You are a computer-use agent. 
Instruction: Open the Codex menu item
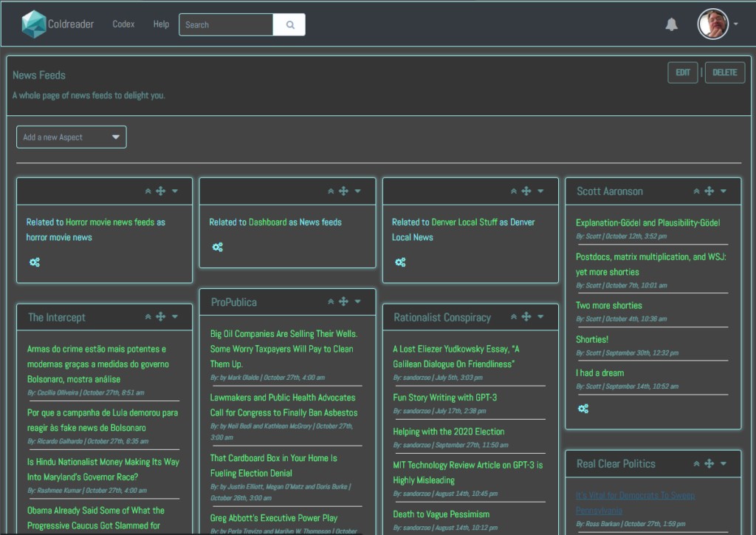point(123,24)
